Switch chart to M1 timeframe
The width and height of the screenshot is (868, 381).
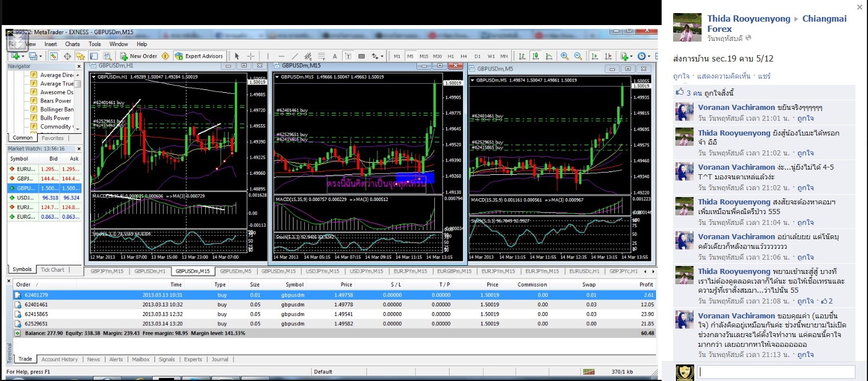[397, 56]
